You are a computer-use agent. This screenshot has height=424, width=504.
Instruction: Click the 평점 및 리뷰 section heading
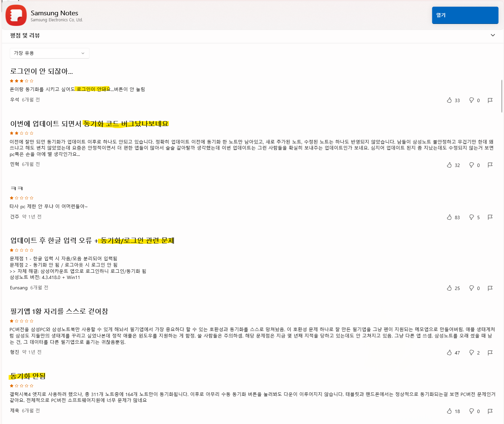pos(25,35)
